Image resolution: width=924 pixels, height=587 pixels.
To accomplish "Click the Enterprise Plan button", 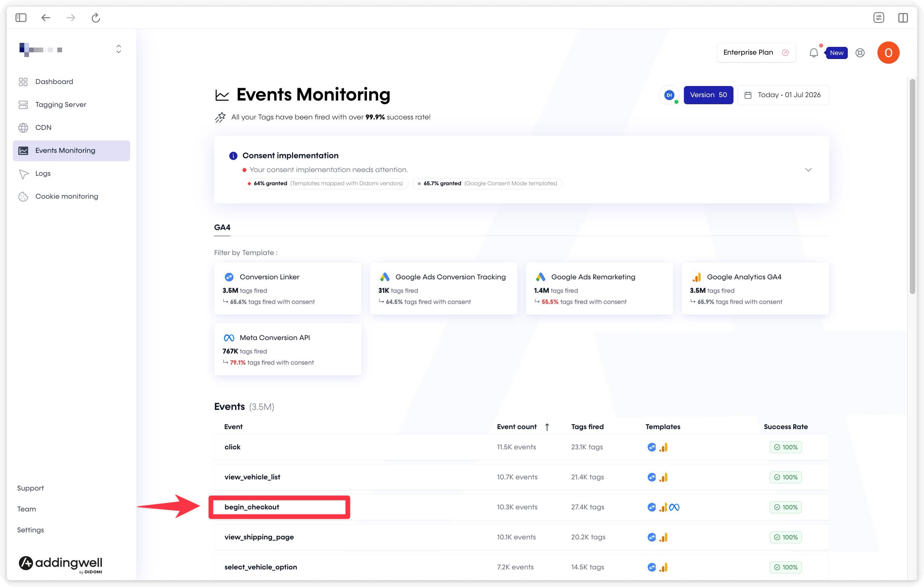I will (756, 52).
